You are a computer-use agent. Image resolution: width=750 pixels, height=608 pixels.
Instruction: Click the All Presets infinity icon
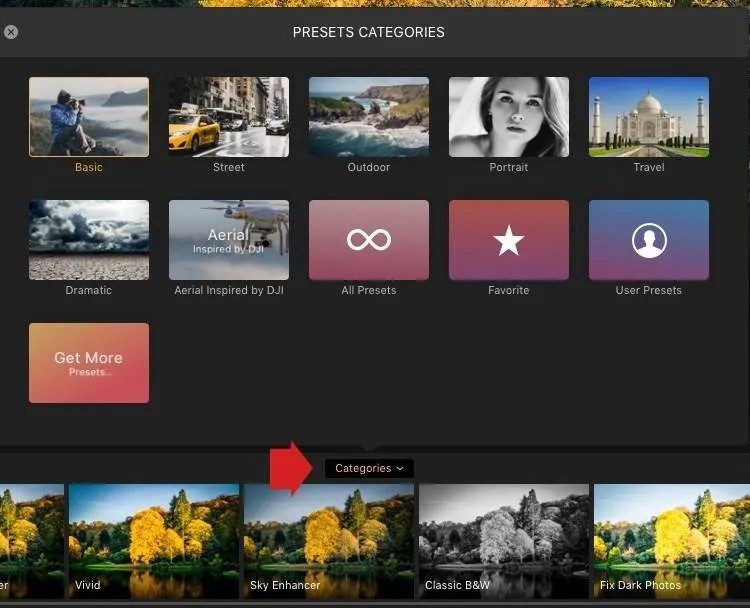369,240
